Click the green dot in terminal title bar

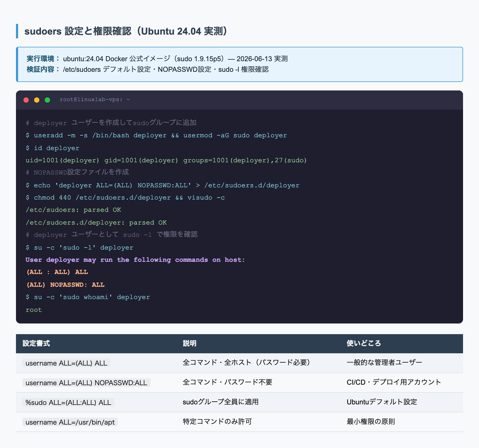(47, 100)
